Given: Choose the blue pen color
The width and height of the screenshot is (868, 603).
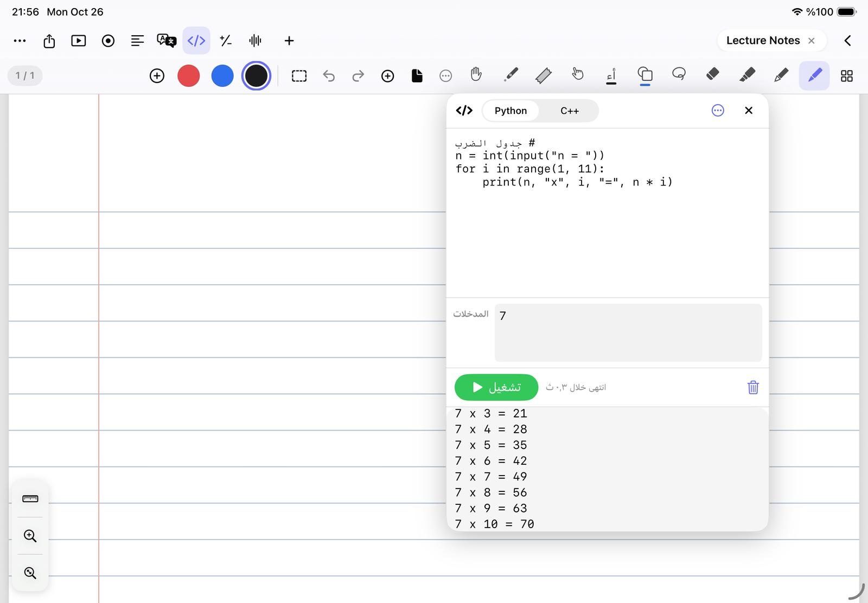Looking at the screenshot, I should coord(222,76).
